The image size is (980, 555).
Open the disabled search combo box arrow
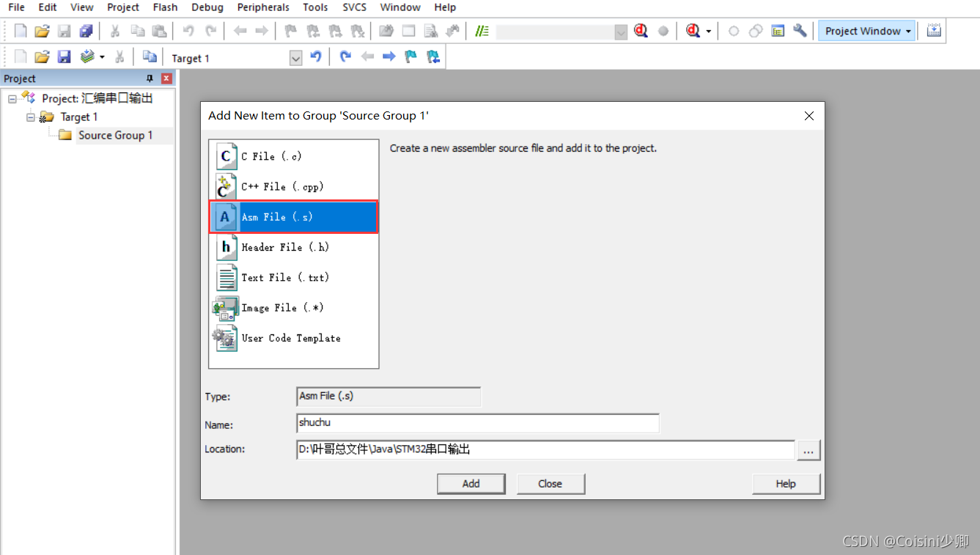[x=621, y=32]
